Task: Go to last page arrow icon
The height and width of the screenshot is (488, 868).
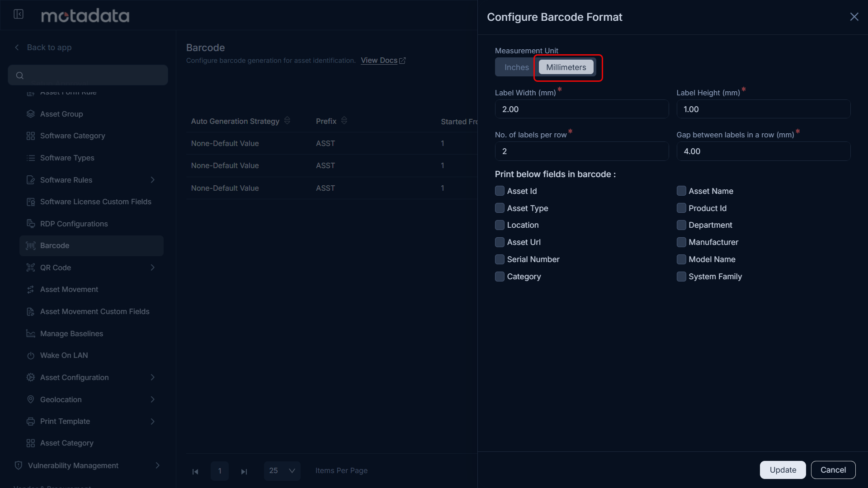Action: click(244, 471)
